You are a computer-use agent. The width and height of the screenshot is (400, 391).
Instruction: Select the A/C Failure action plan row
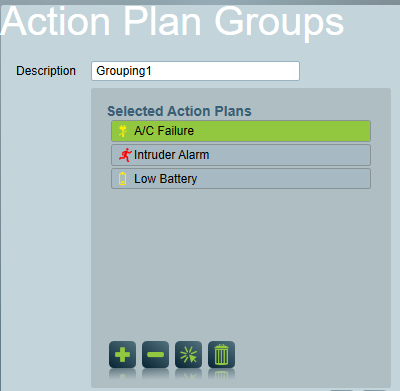coord(241,131)
